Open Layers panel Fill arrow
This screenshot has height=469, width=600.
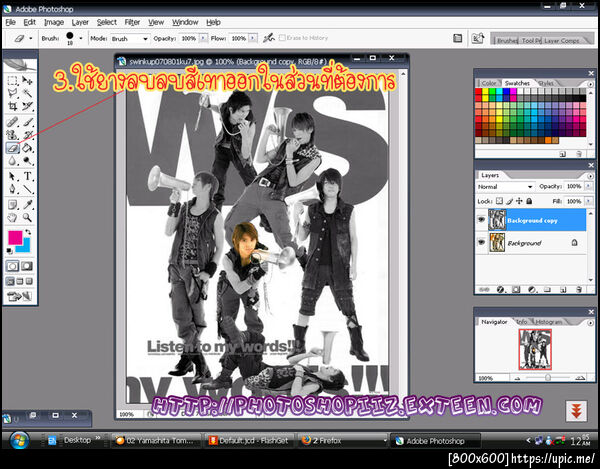click(x=588, y=201)
